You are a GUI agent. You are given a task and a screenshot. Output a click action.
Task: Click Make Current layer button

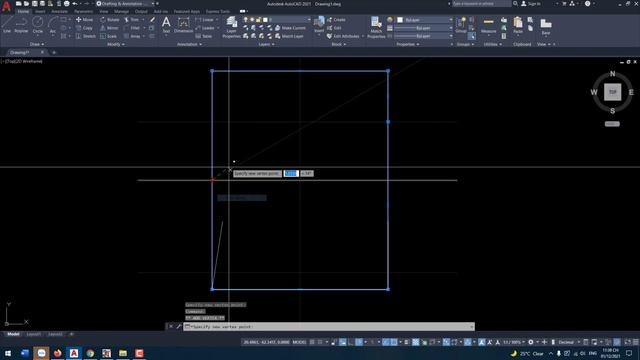click(290, 28)
